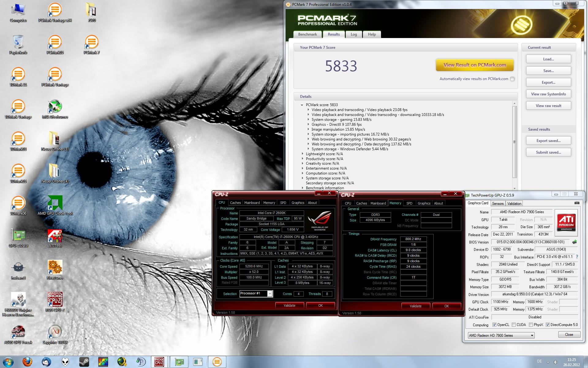Collapse the PCMark score 5833 tree node

tap(302, 105)
